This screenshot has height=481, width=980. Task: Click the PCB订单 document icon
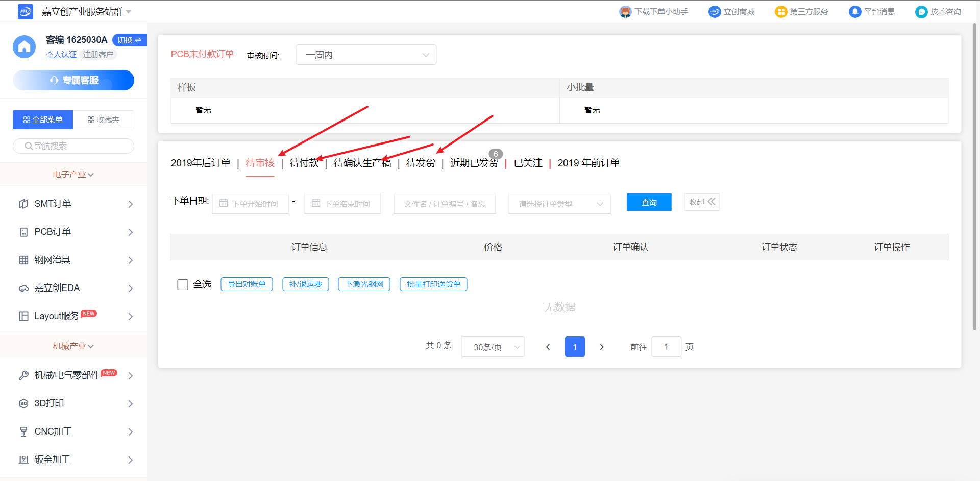point(23,232)
